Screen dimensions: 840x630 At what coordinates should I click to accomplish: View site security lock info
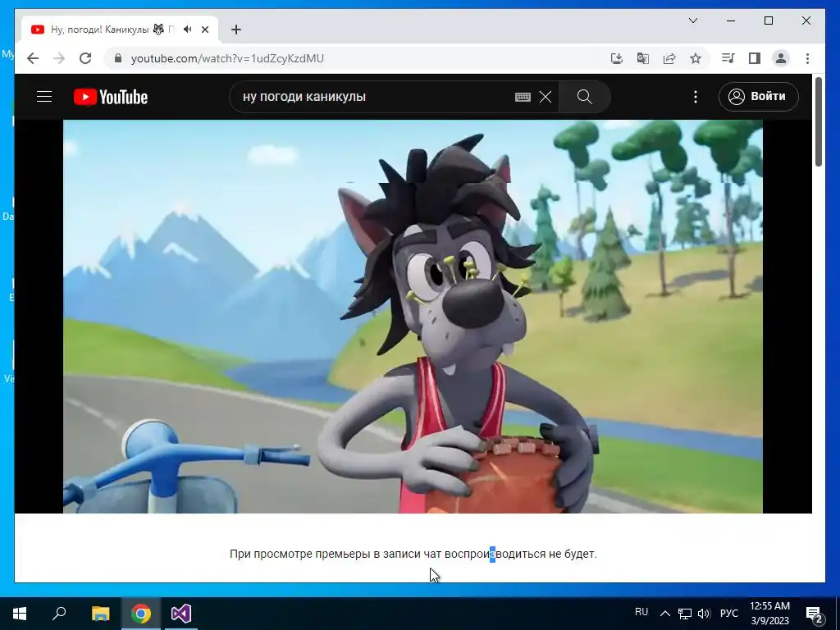click(118, 58)
